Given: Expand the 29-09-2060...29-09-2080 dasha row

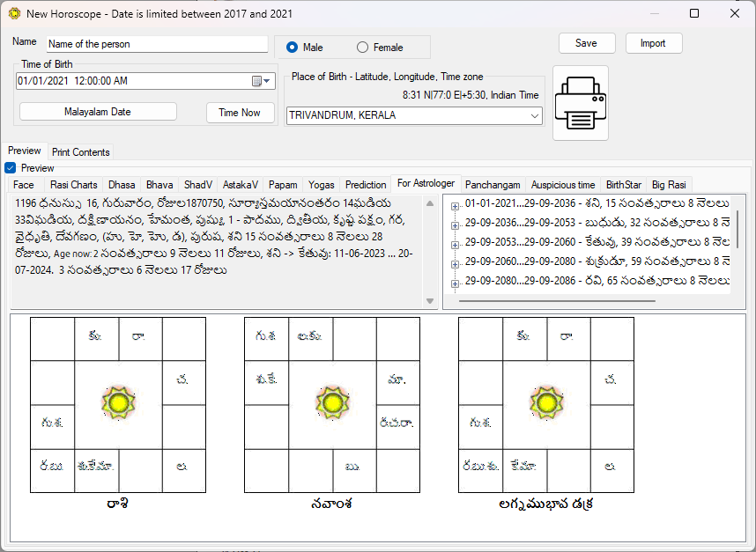Looking at the screenshot, I should coord(455,264).
